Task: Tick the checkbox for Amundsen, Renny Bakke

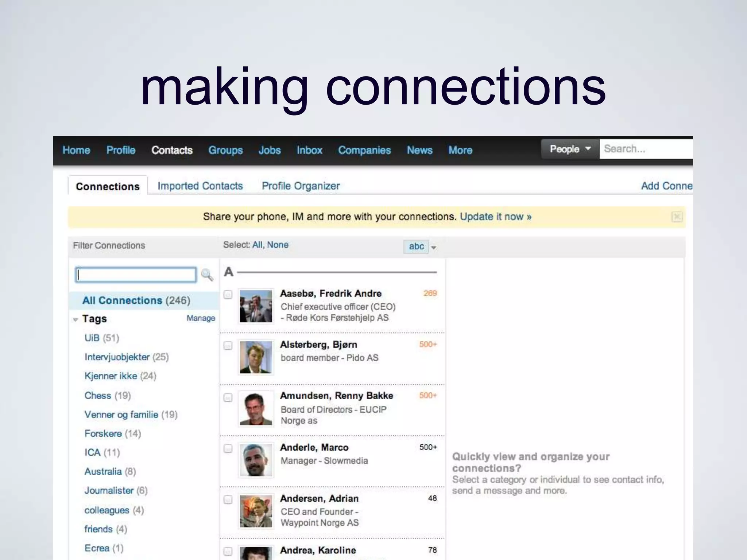Action: point(228,397)
